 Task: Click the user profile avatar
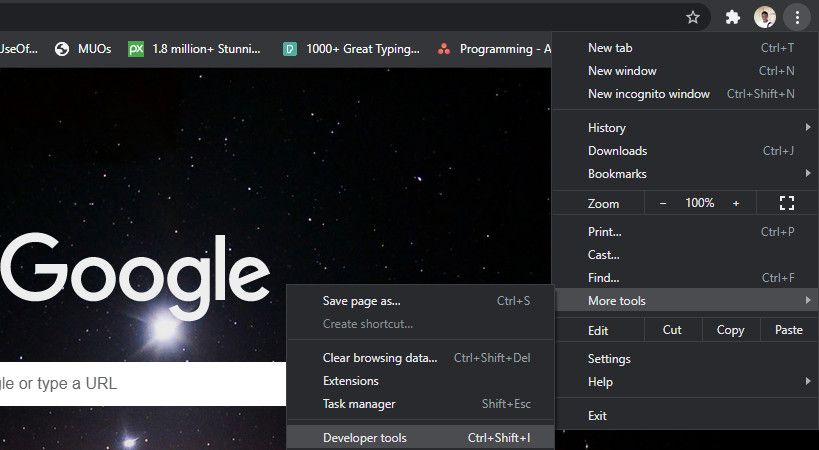[765, 17]
